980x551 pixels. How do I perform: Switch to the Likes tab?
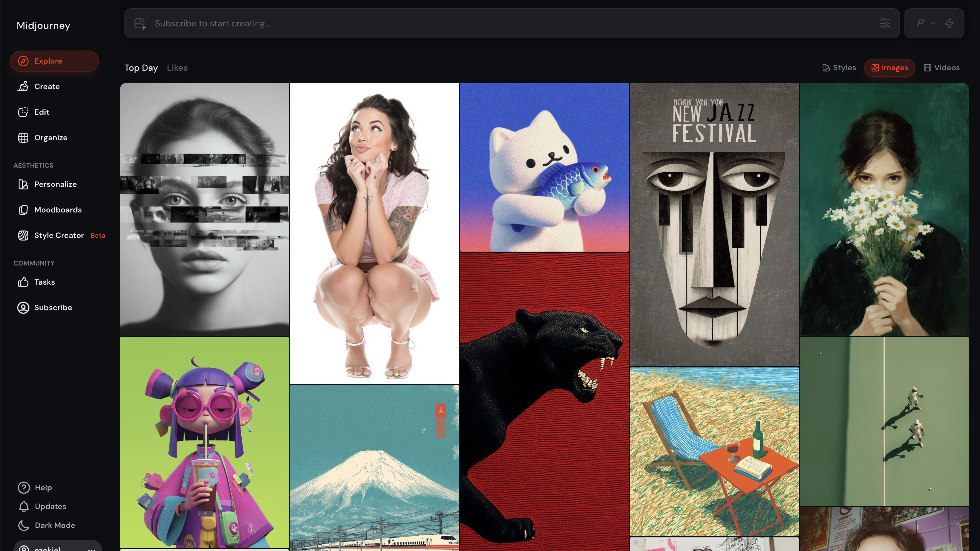pyautogui.click(x=177, y=68)
